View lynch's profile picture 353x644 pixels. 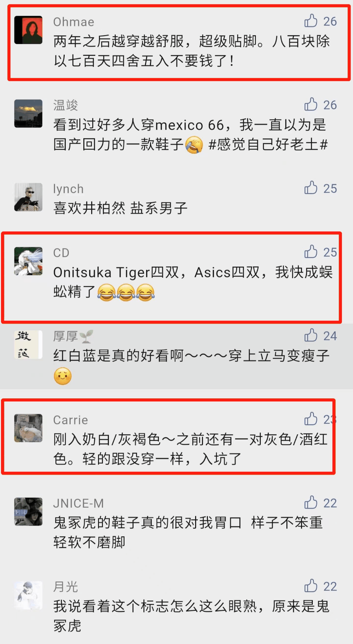[x=28, y=197]
